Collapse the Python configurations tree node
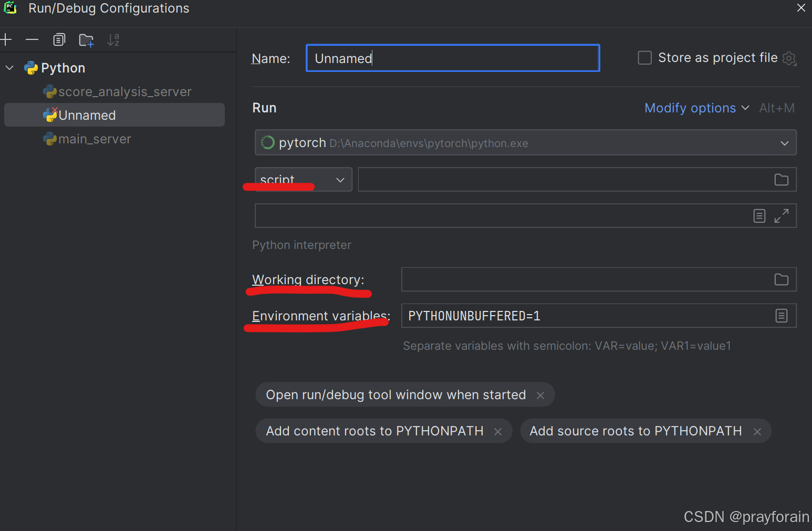 click(9, 68)
